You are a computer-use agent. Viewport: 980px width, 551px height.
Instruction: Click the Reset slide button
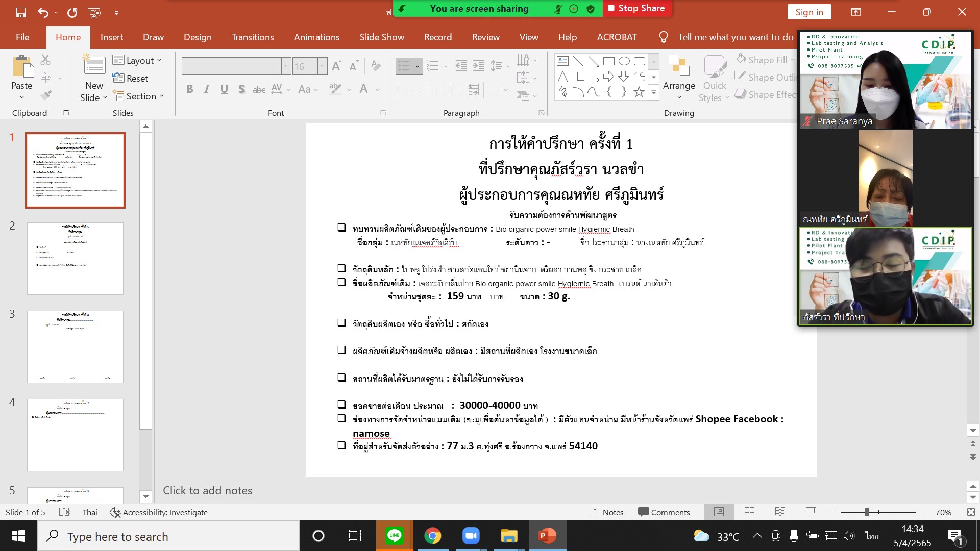(131, 78)
